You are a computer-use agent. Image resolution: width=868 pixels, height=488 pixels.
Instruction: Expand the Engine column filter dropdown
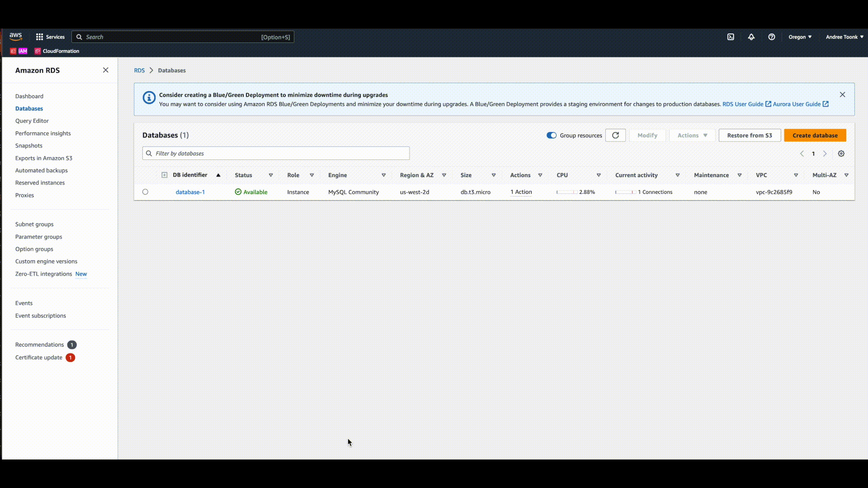tap(383, 174)
